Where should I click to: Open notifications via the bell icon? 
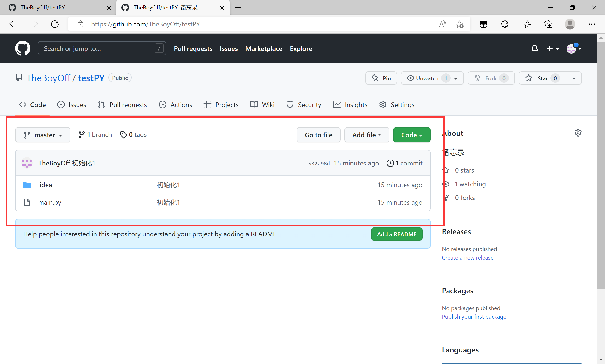pyautogui.click(x=535, y=48)
